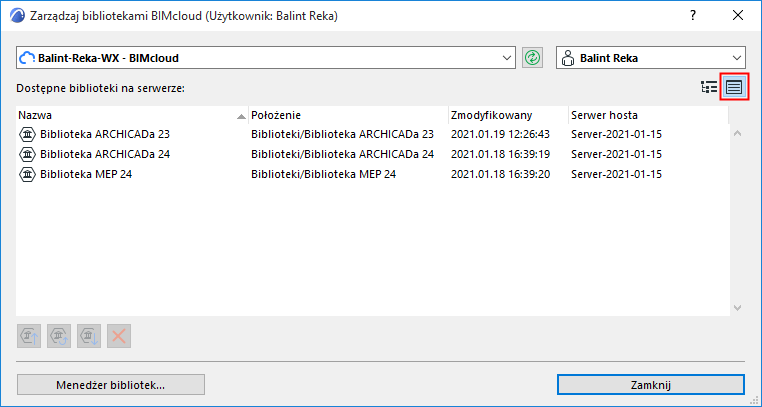Select the Biblioteka ARCHICADa 24 row
This screenshot has width=762, height=407.
coord(300,154)
